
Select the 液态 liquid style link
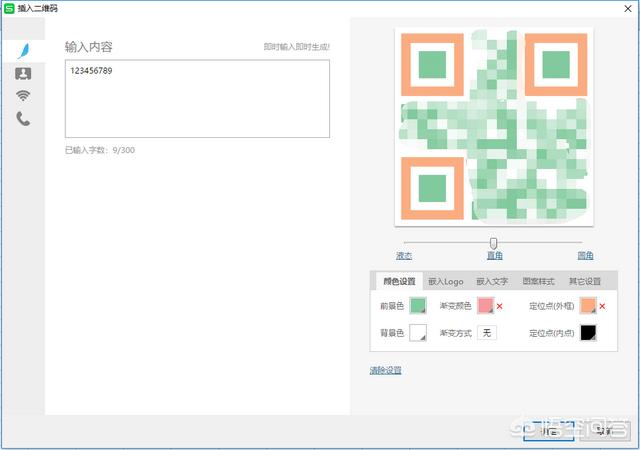[x=404, y=256]
